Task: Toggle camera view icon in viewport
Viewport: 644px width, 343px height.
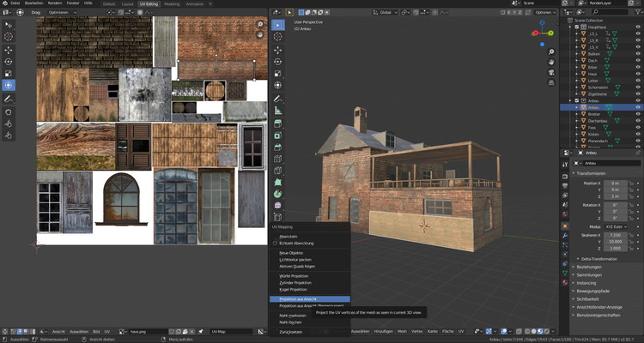Action: [x=551, y=72]
